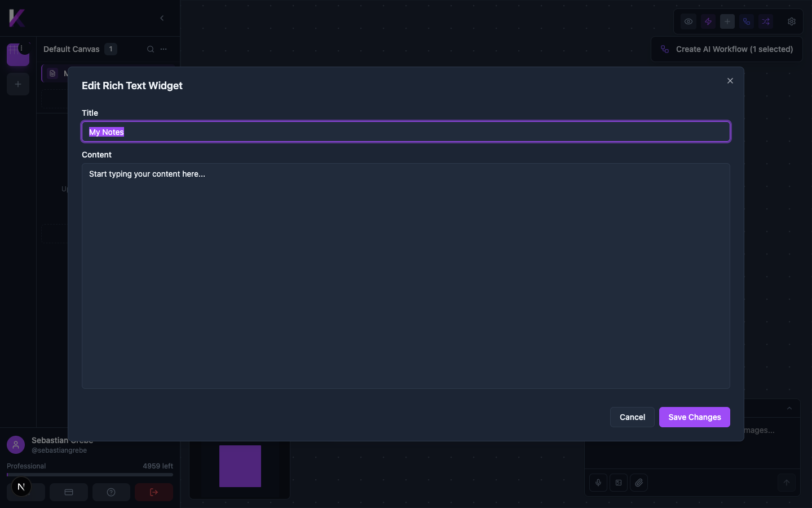
Task: Cancel editing the Rich Text Widget
Action: [x=632, y=417]
